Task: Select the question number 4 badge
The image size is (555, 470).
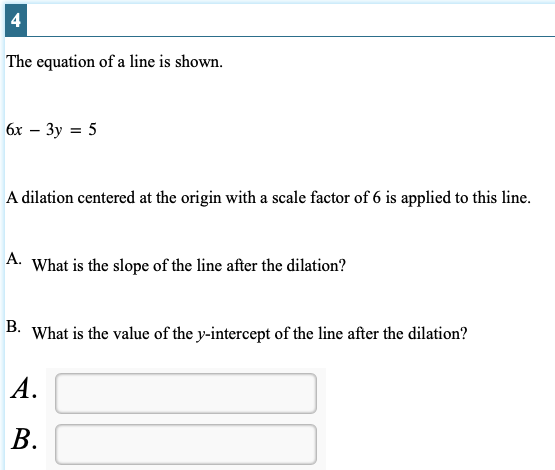Action: [x=16, y=21]
